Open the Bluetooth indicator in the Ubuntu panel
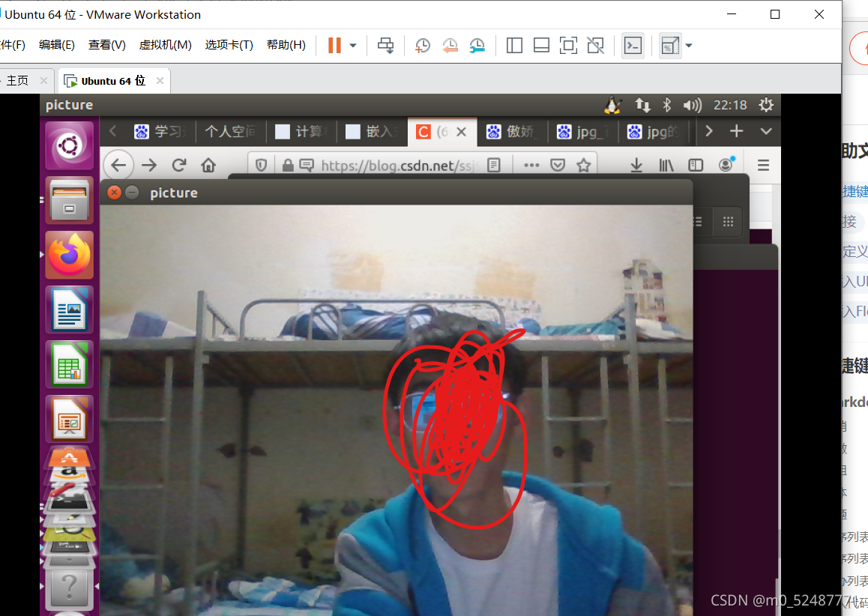The width and height of the screenshot is (868, 616). [x=667, y=105]
